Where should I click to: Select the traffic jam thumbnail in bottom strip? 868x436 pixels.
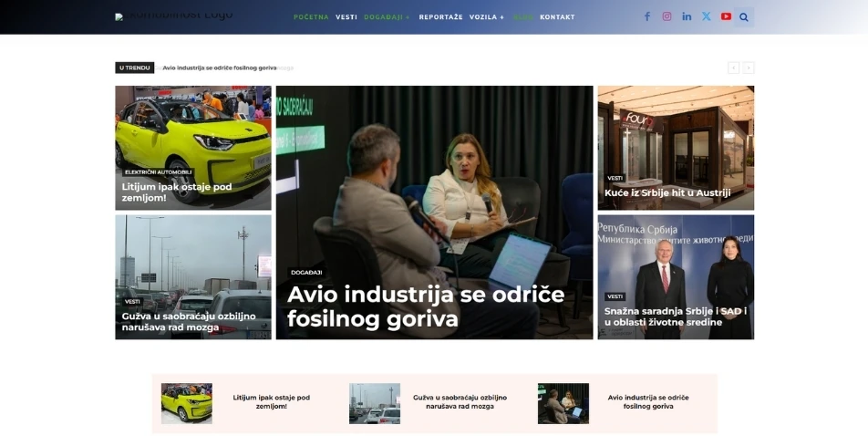tap(374, 403)
